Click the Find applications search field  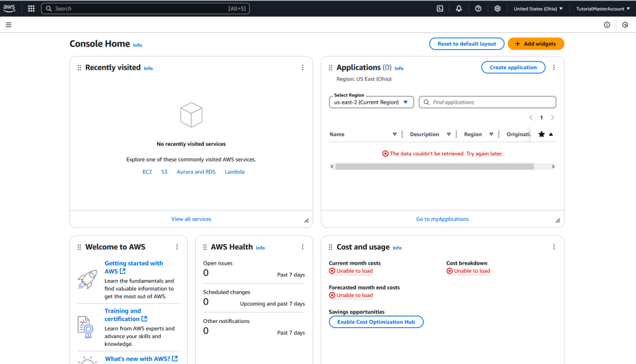tap(488, 102)
